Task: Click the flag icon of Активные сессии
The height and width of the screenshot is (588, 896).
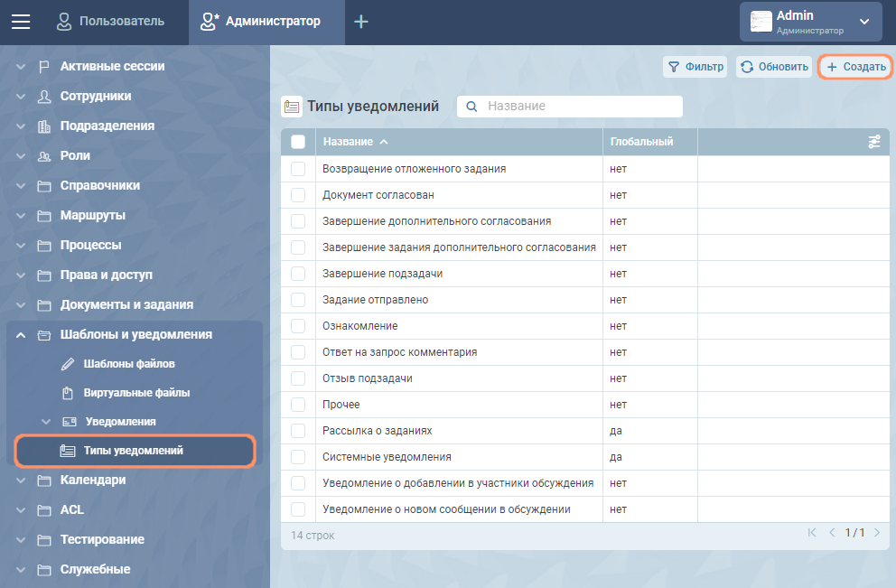Action: click(43, 67)
